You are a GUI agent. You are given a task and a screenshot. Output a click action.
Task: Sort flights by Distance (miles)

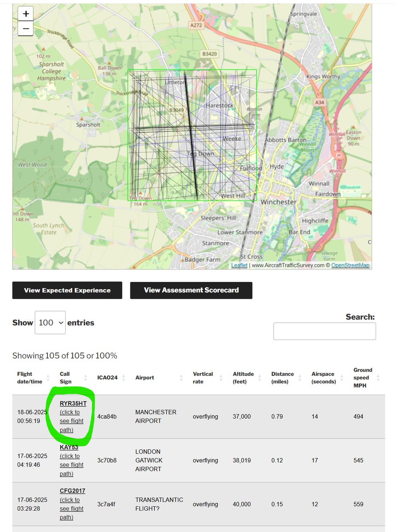pyautogui.click(x=283, y=377)
